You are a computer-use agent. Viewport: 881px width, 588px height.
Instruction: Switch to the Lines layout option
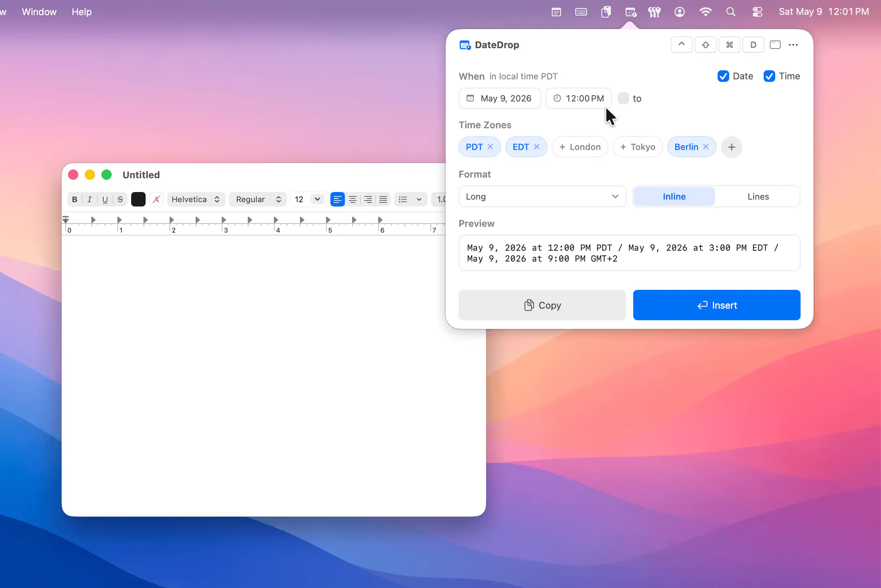(x=758, y=196)
